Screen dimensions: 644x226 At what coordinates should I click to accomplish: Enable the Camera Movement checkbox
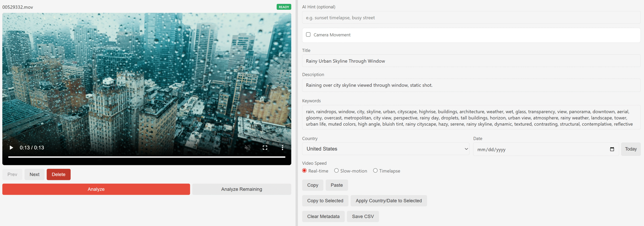click(x=308, y=35)
